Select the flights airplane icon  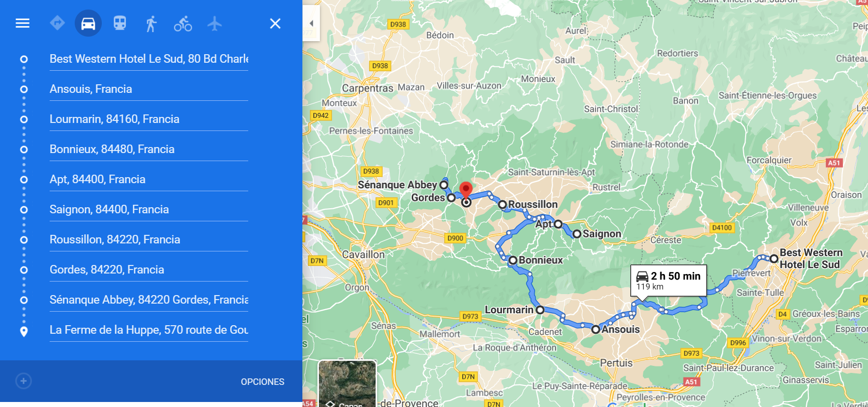point(215,24)
